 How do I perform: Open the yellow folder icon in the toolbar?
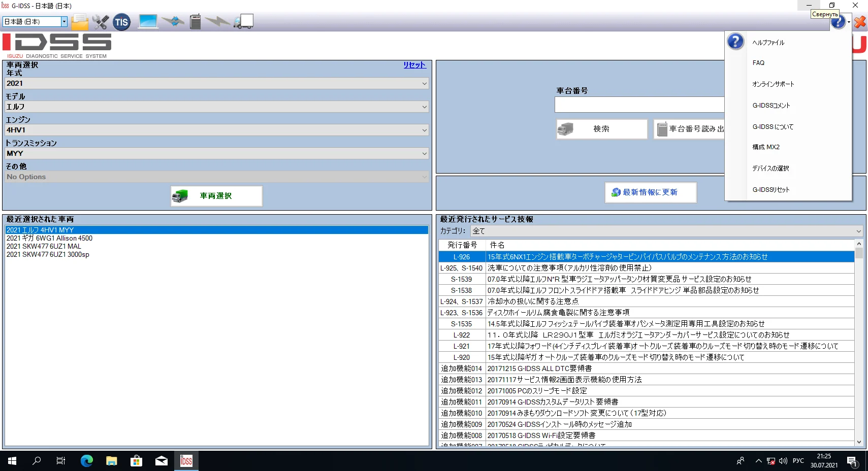click(80, 22)
